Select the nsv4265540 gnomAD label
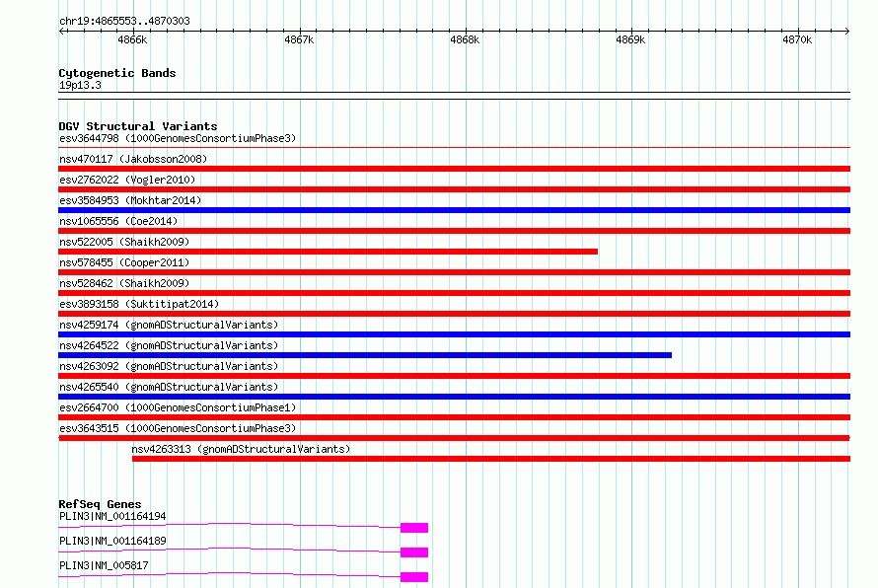 tap(169, 387)
